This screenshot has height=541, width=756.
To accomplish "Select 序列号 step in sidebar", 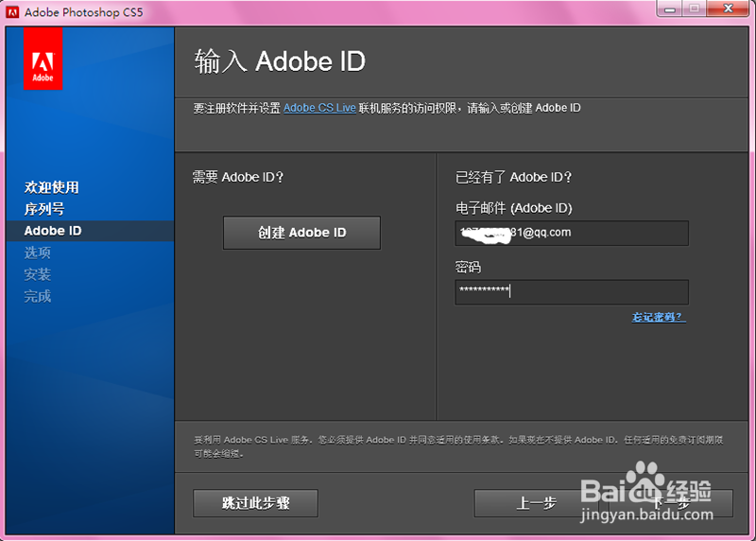I will click(44, 209).
